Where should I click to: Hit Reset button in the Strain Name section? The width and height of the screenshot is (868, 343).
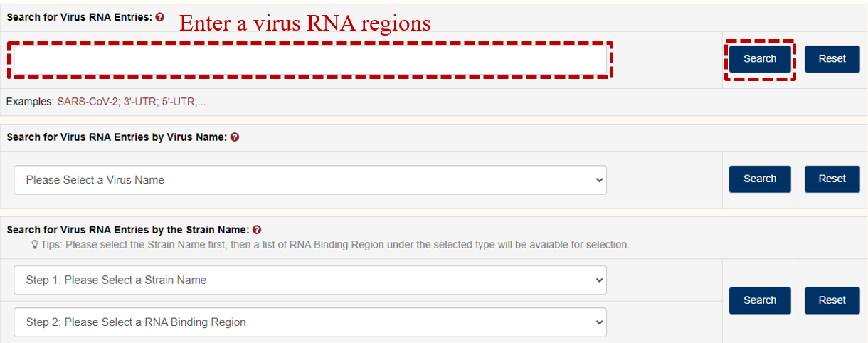click(x=832, y=300)
